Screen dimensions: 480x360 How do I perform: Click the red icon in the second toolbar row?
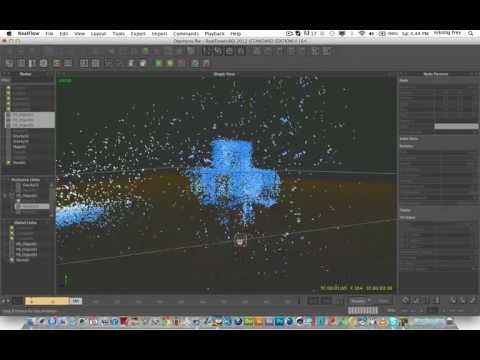(x=181, y=63)
